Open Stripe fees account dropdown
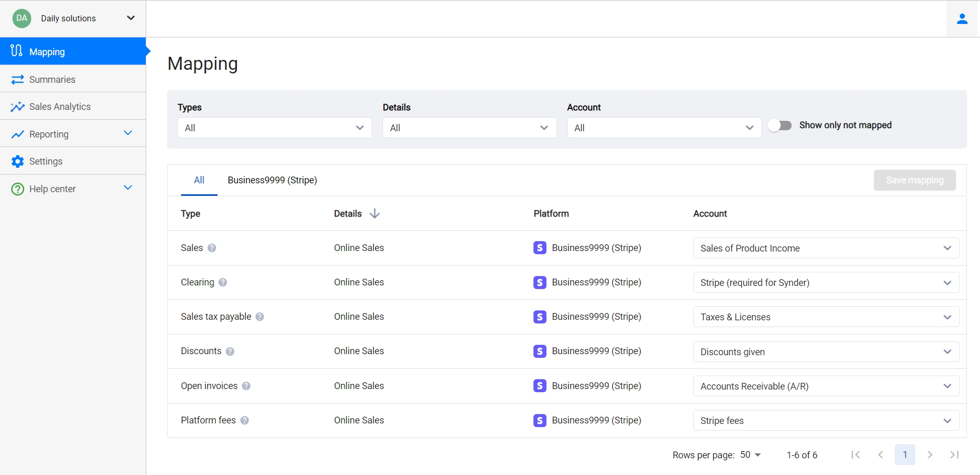980x475 pixels. (x=826, y=420)
